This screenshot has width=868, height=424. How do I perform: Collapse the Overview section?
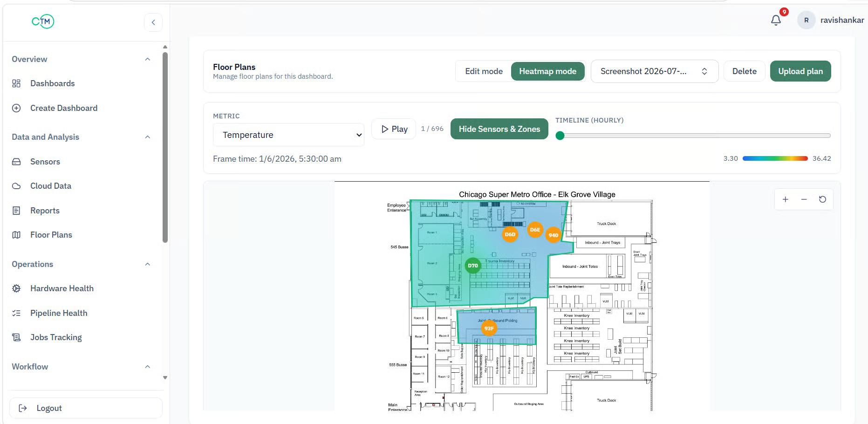tap(148, 59)
